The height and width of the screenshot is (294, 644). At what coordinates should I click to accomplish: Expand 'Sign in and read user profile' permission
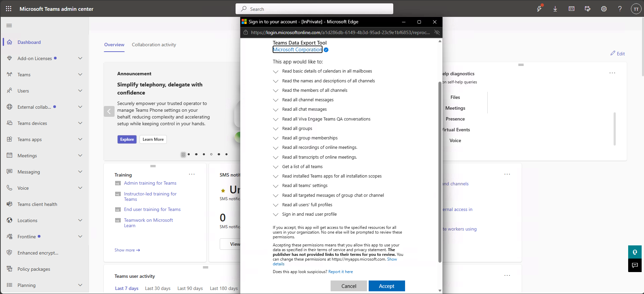click(276, 215)
